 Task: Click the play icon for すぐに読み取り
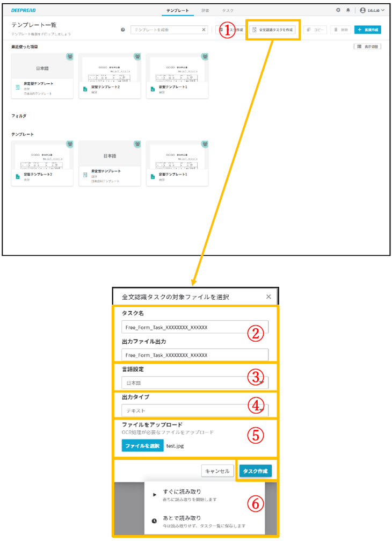(155, 494)
